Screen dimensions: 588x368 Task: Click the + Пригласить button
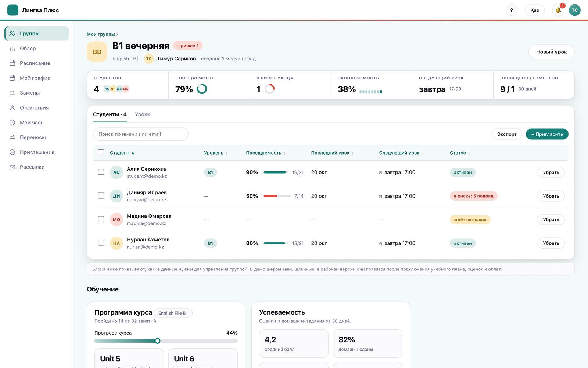pos(547,134)
